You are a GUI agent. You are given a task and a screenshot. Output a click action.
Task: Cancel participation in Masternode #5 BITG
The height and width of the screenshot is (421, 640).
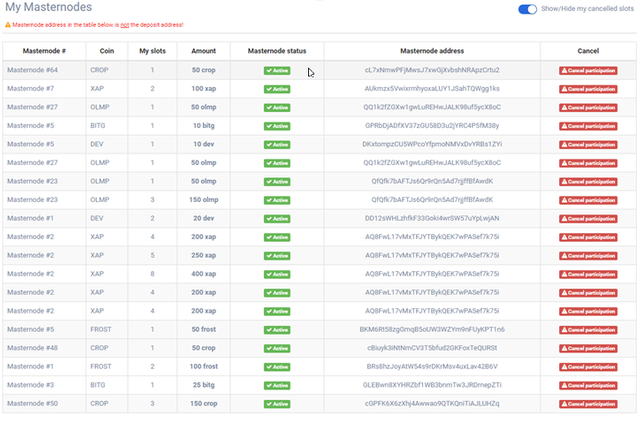(588, 126)
